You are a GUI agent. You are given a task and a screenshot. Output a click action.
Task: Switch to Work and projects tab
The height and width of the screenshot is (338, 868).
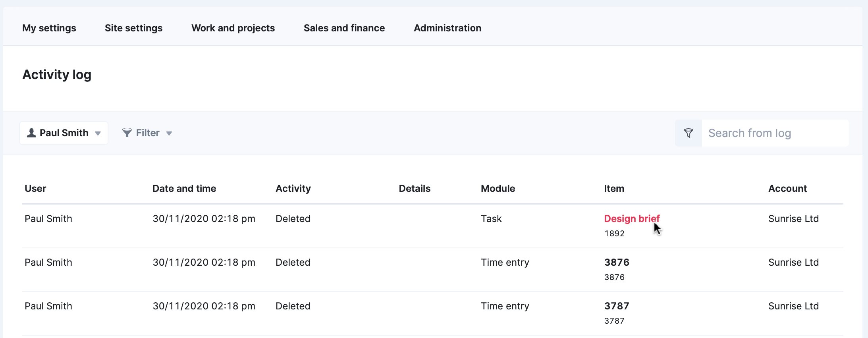point(233,28)
